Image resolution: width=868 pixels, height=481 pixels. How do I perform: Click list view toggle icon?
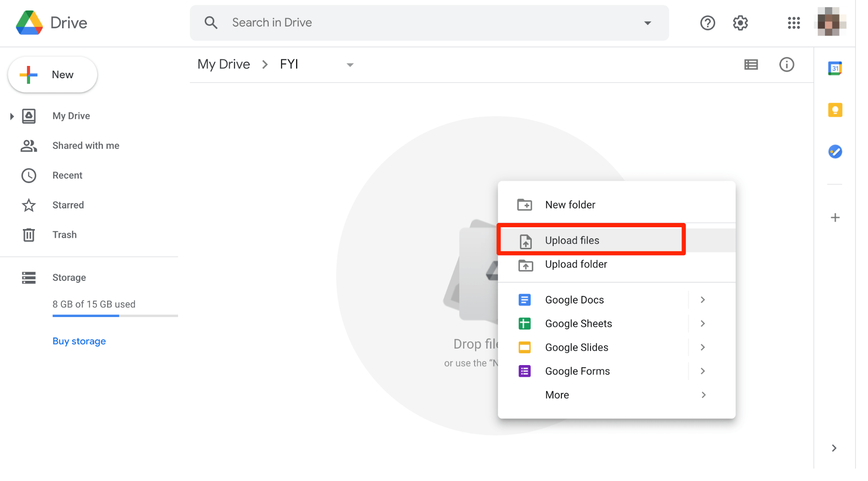pyautogui.click(x=751, y=65)
